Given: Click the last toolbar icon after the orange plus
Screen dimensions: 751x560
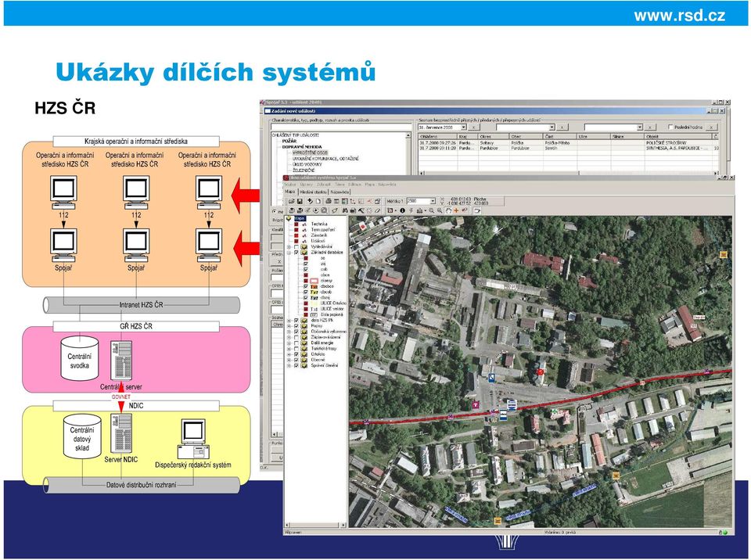Looking at the screenshot, I should pyautogui.click(x=477, y=210).
